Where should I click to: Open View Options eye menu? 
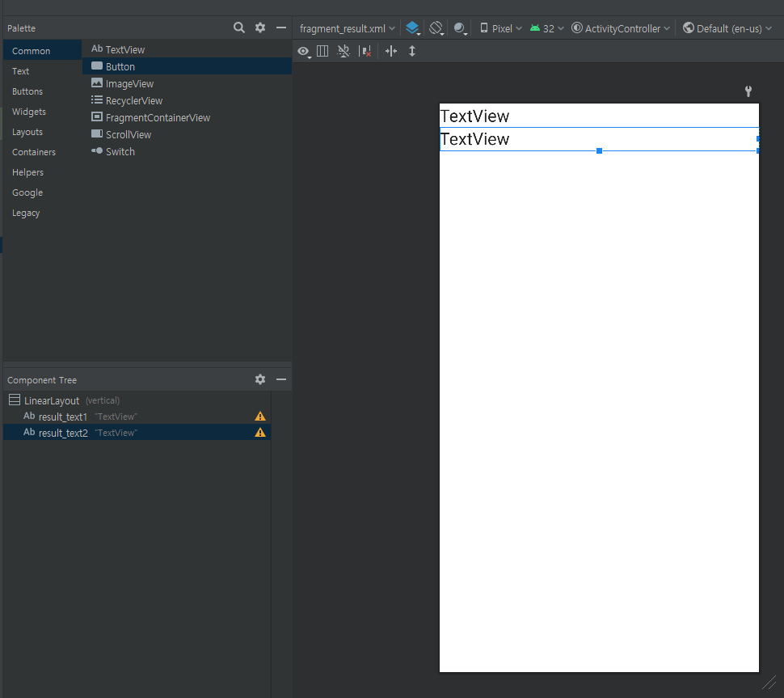(x=304, y=52)
